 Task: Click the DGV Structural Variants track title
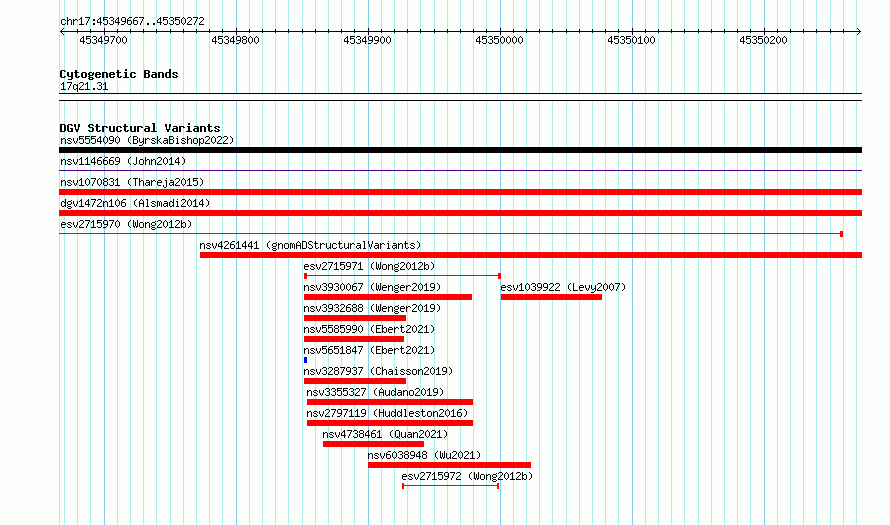140,128
